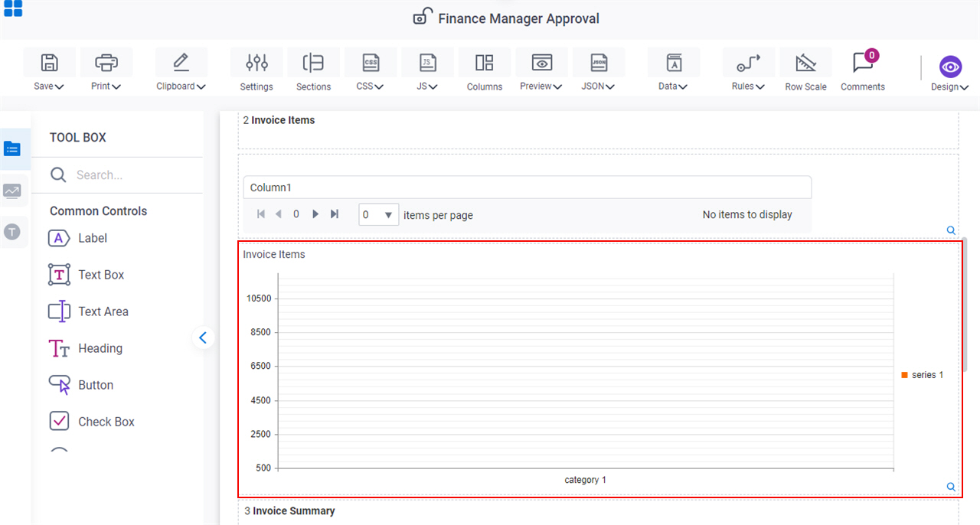980x525 pixels.
Task: Select the Heading control
Action: point(85,348)
